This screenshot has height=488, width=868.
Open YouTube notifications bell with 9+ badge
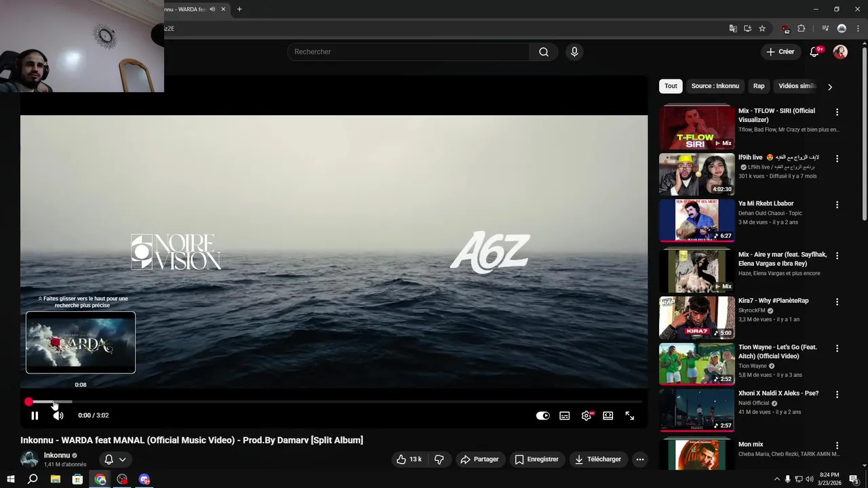tap(815, 52)
